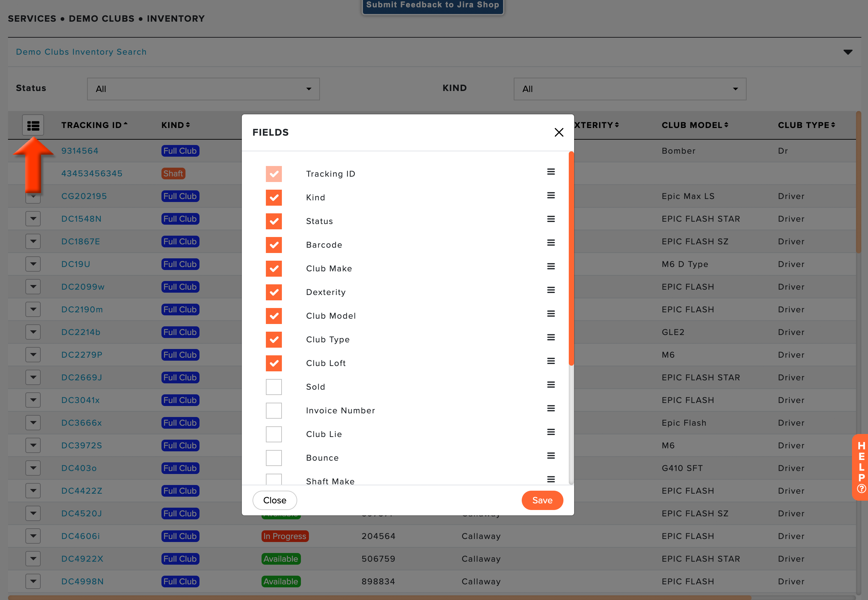Expand row DC1548N details arrow
This screenshot has width=868, height=600.
tap(33, 219)
